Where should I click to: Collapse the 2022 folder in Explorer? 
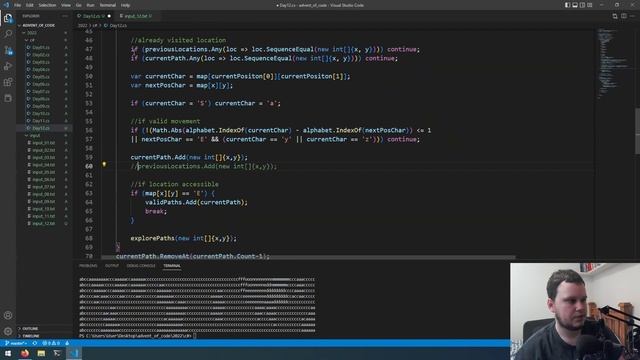point(31,33)
